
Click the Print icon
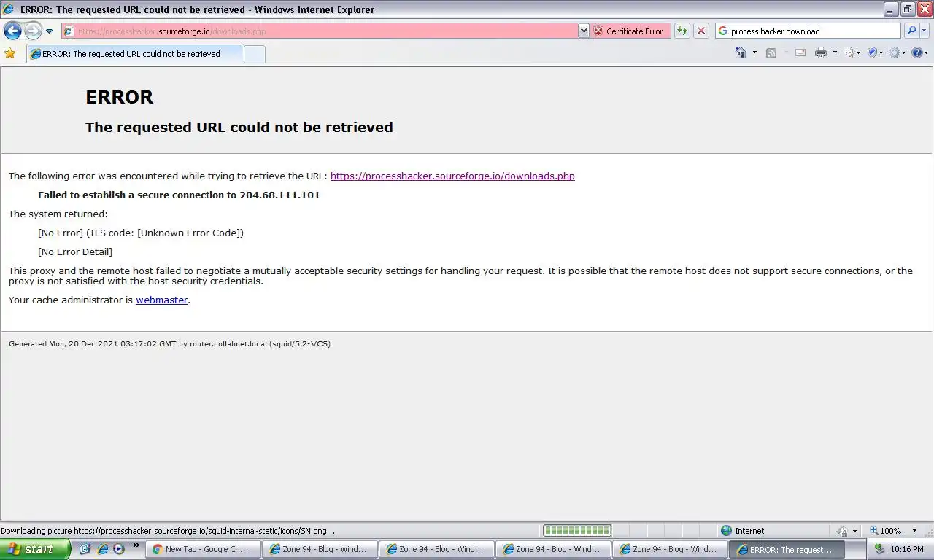(821, 52)
